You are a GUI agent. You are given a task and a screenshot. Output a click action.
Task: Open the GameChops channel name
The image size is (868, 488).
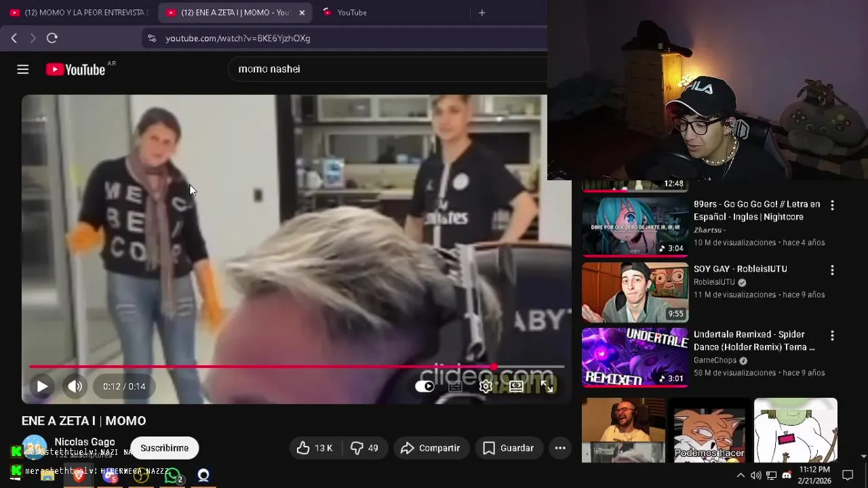click(715, 361)
